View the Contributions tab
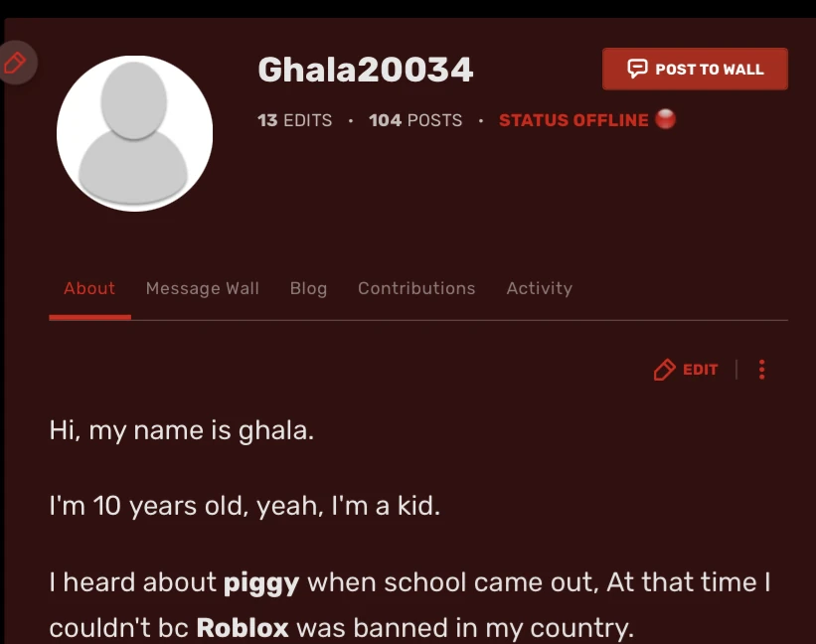Viewport: 816px width, 644px height. point(416,288)
